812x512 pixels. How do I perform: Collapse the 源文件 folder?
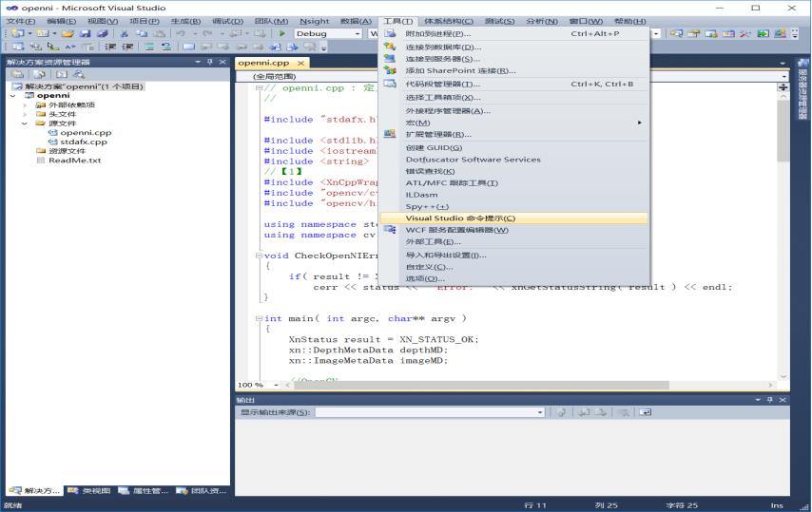tap(25, 123)
